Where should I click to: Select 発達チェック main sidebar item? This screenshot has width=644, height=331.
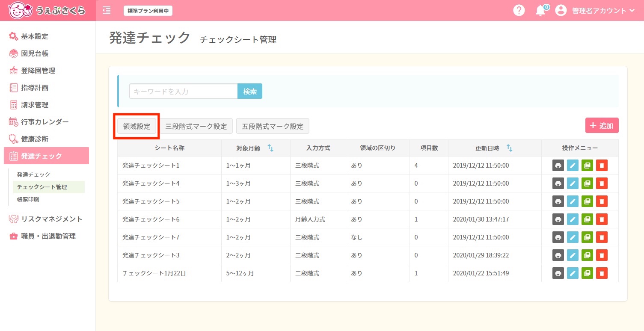point(47,156)
